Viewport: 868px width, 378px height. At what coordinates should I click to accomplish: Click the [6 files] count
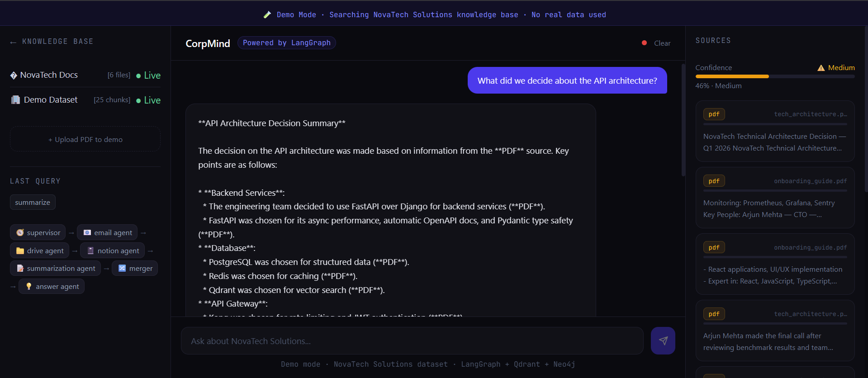tap(119, 75)
